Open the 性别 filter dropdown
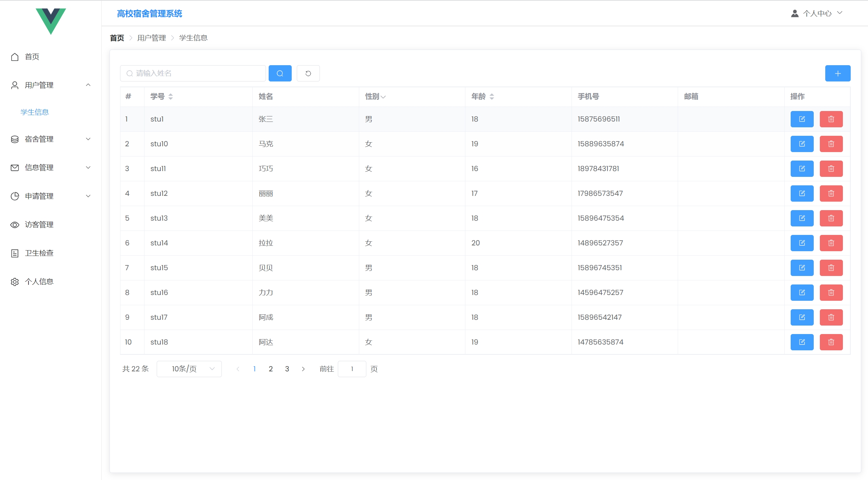 383,97
